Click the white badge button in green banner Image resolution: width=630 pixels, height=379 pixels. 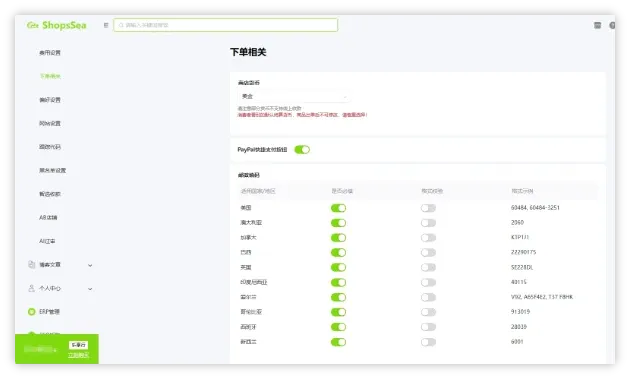click(78, 345)
